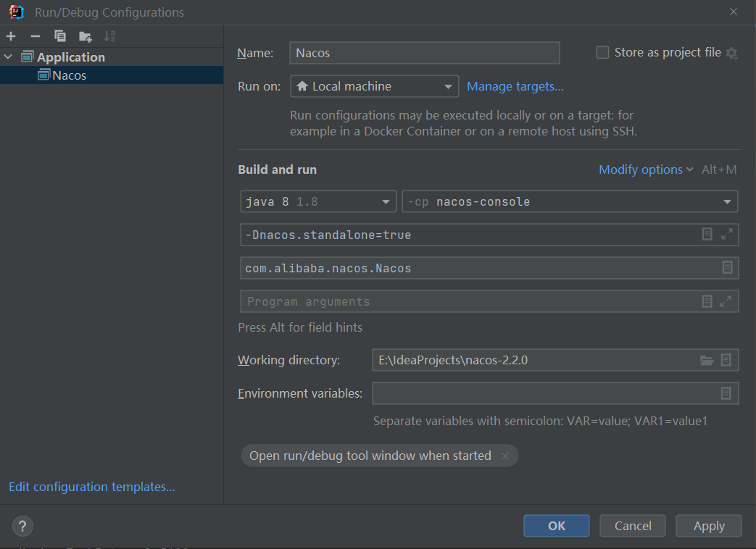Add a new run configuration
Viewport: 756px width, 549px height.
[x=11, y=36]
